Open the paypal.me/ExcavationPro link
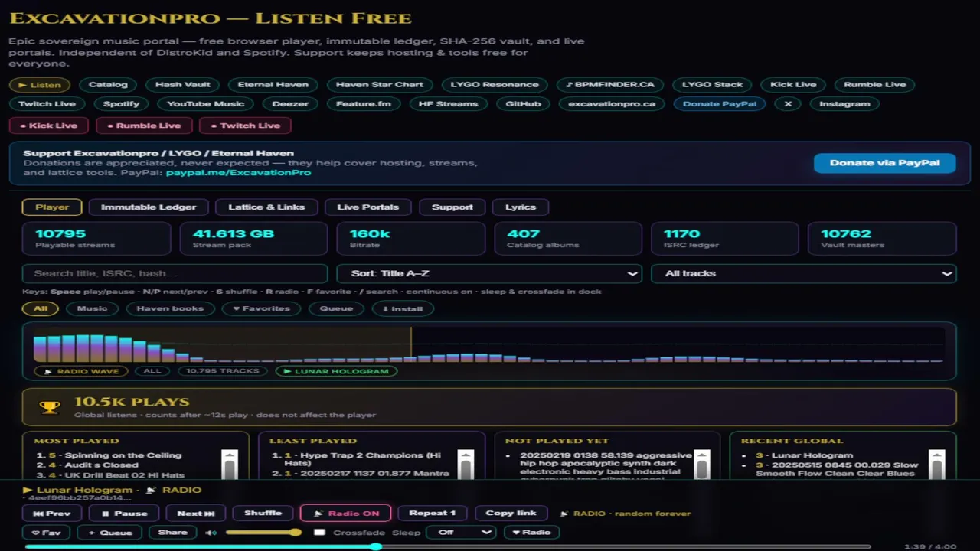The image size is (980, 551). [x=239, y=173]
